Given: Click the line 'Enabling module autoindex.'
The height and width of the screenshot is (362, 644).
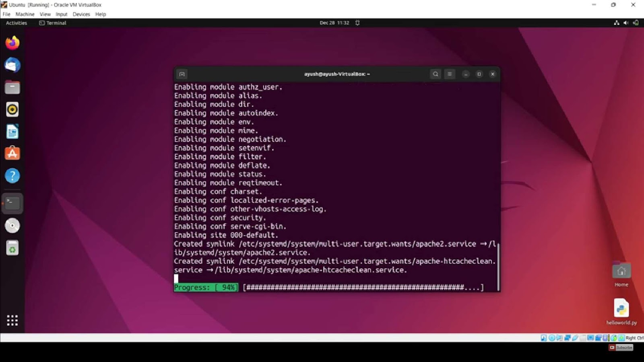Looking at the screenshot, I should tap(226, 113).
